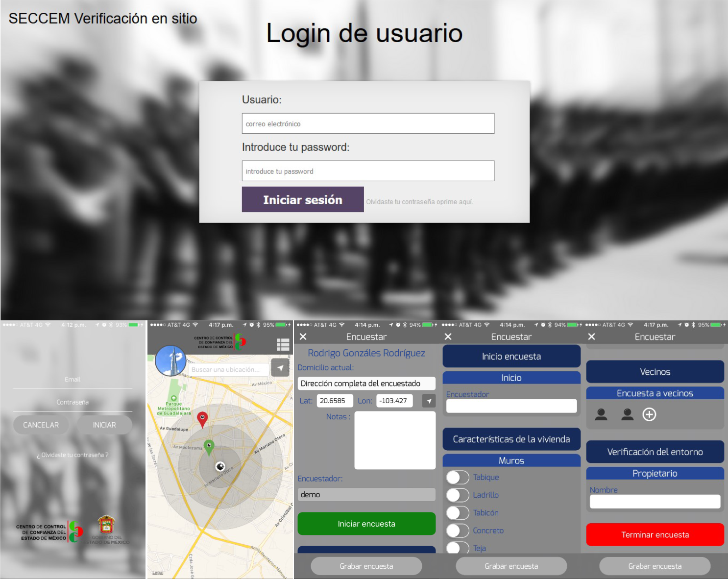Close the Rodrigo Gonzáles Rodríguez Encuestar screen
The image size is (728, 579).
[303, 337]
